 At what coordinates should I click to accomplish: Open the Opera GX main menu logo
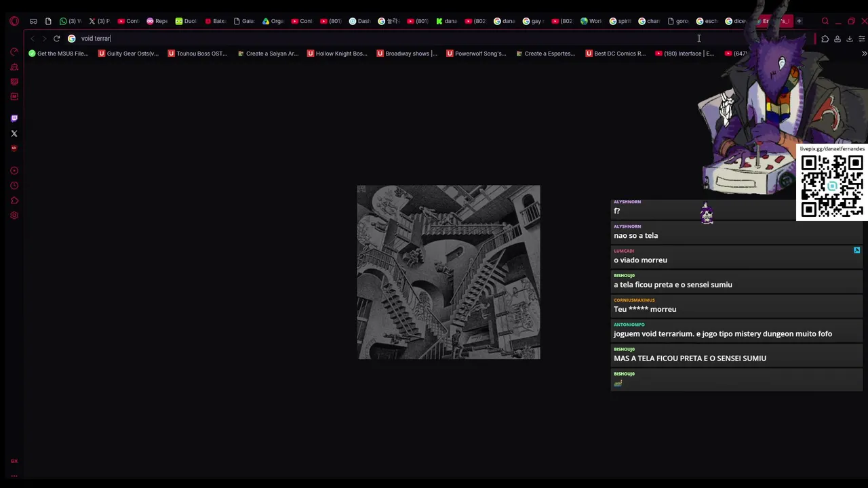(x=14, y=21)
